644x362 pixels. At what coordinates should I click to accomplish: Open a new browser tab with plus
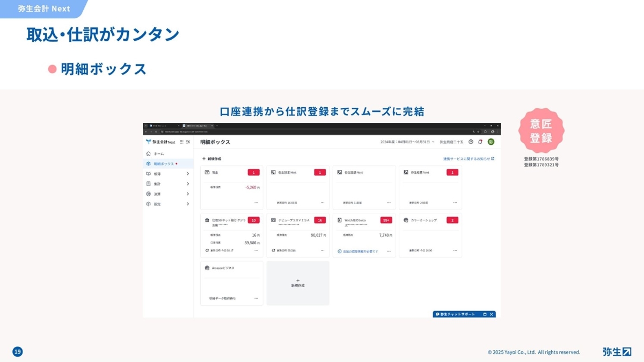217,125
